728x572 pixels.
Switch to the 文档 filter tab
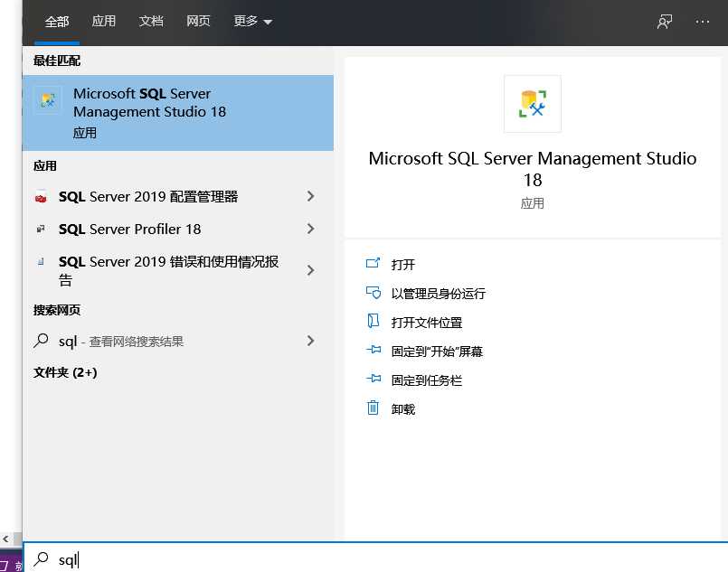click(x=151, y=22)
